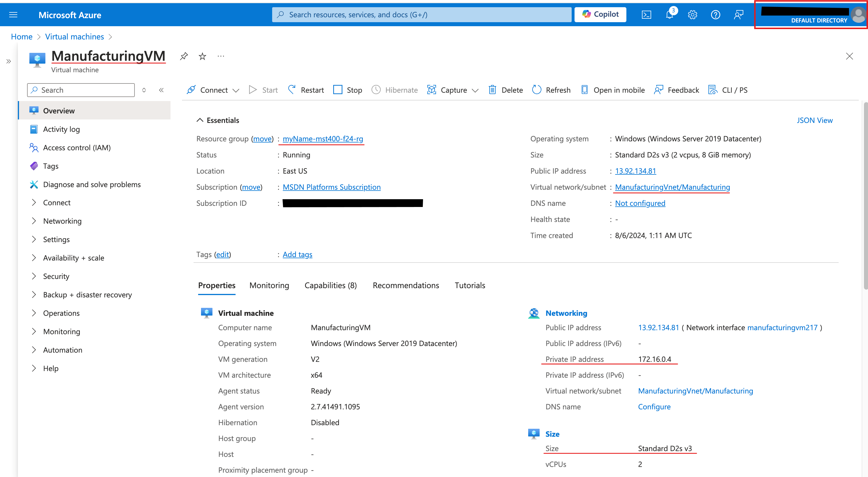Click the resource menu search box

tap(81, 90)
